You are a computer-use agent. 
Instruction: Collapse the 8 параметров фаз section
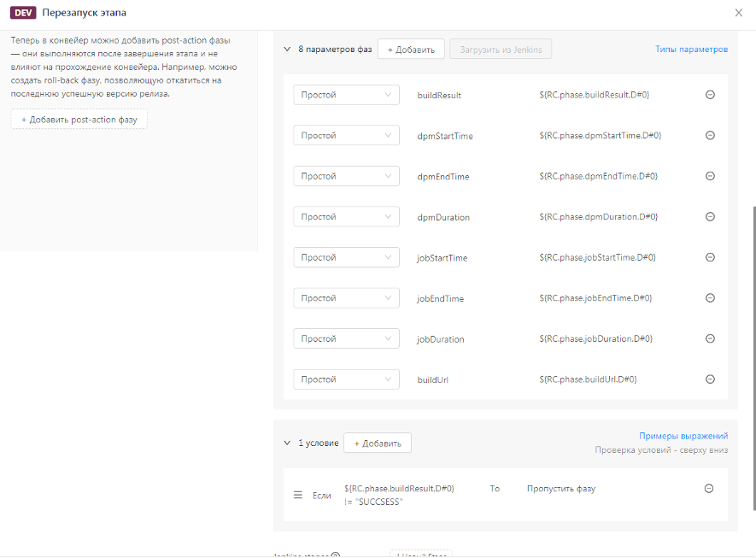click(x=287, y=50)
